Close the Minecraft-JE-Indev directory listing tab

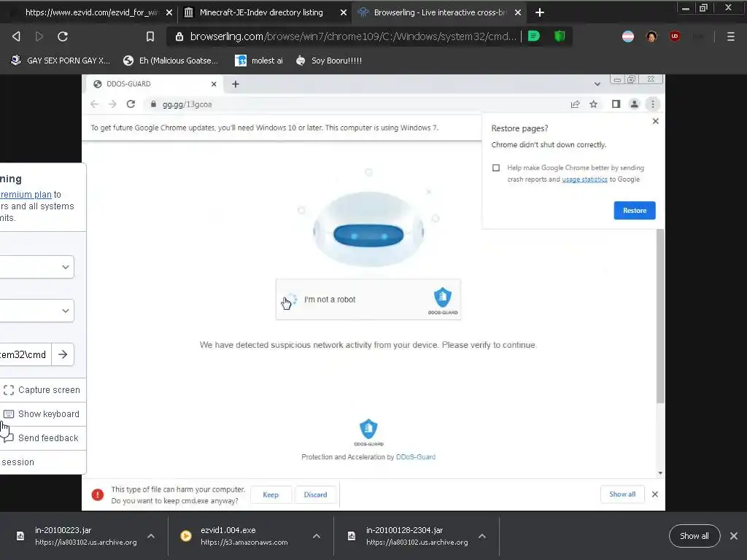[343, 13]
